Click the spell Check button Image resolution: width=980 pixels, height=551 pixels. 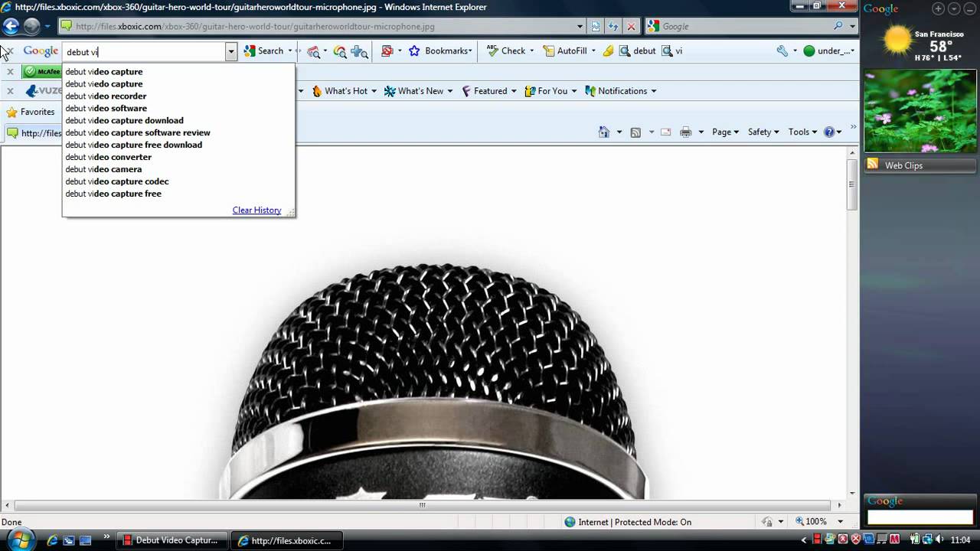pos(505,51)
